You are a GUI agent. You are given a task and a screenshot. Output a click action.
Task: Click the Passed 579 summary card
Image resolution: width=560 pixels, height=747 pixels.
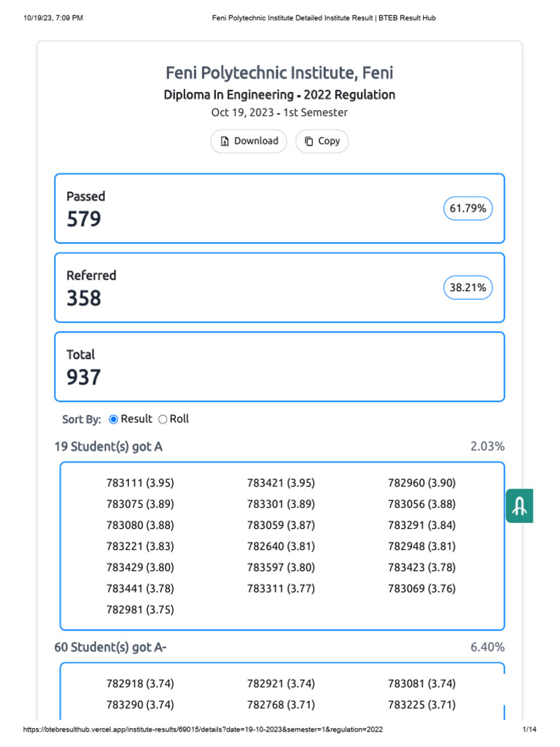click(279, 208)
